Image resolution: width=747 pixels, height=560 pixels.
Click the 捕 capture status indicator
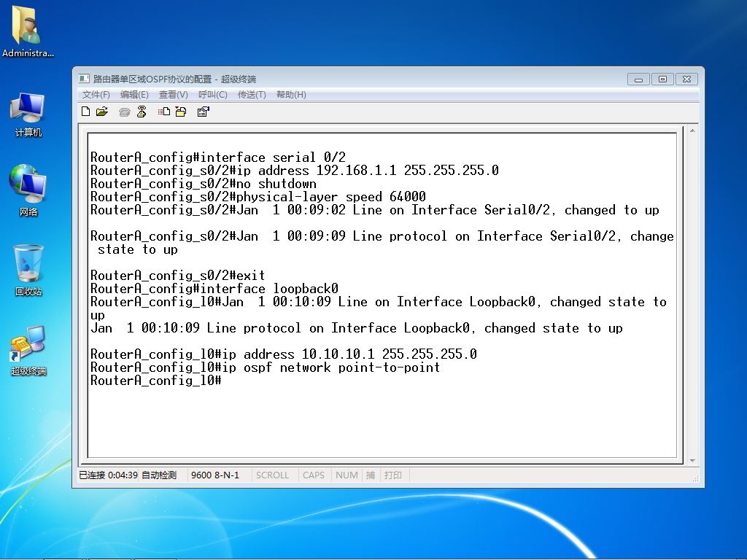pos(371,475)
